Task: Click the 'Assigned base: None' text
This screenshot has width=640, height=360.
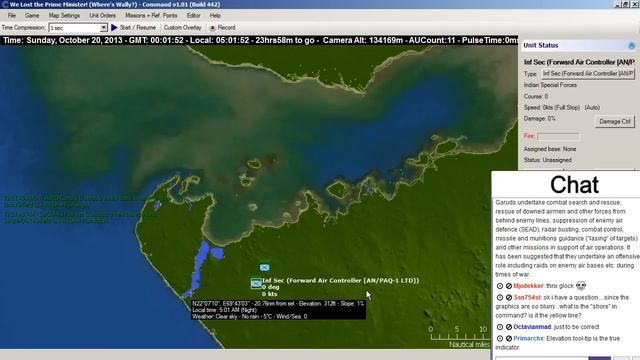Action: pyautogui.click(x=550, y=149)
